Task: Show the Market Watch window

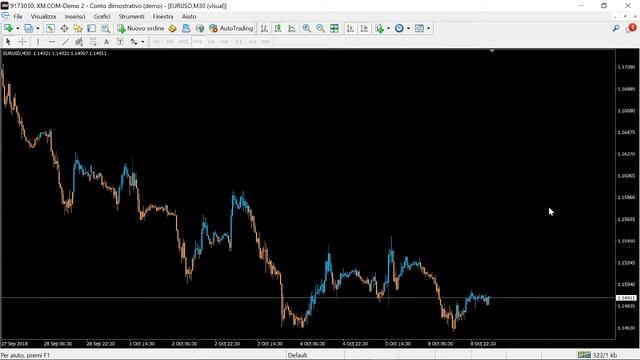Action: coord(50,28)
